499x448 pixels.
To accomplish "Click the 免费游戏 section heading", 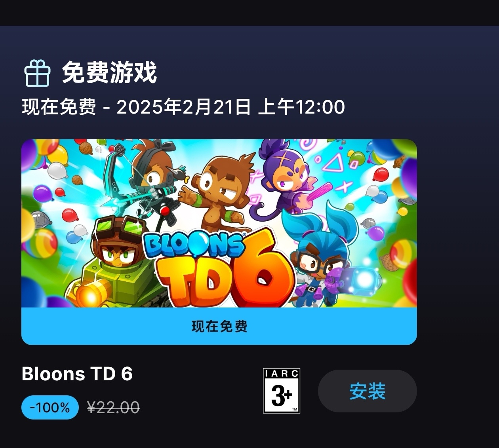I will point(109,73).
